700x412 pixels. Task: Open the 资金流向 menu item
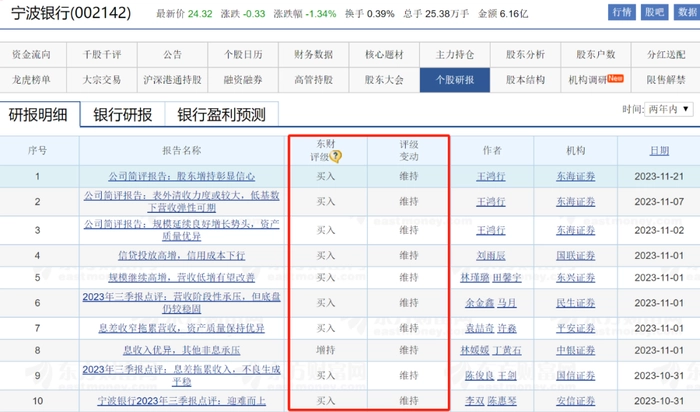pos(35,54)
